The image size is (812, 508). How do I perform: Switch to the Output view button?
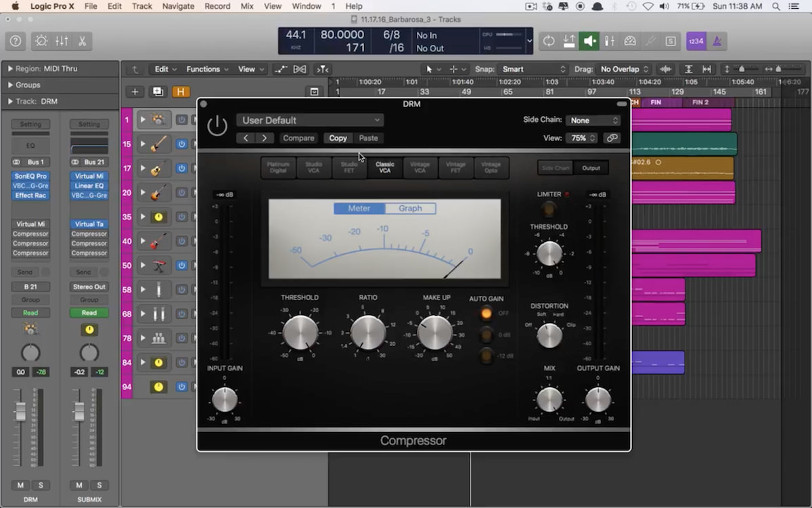591,168
